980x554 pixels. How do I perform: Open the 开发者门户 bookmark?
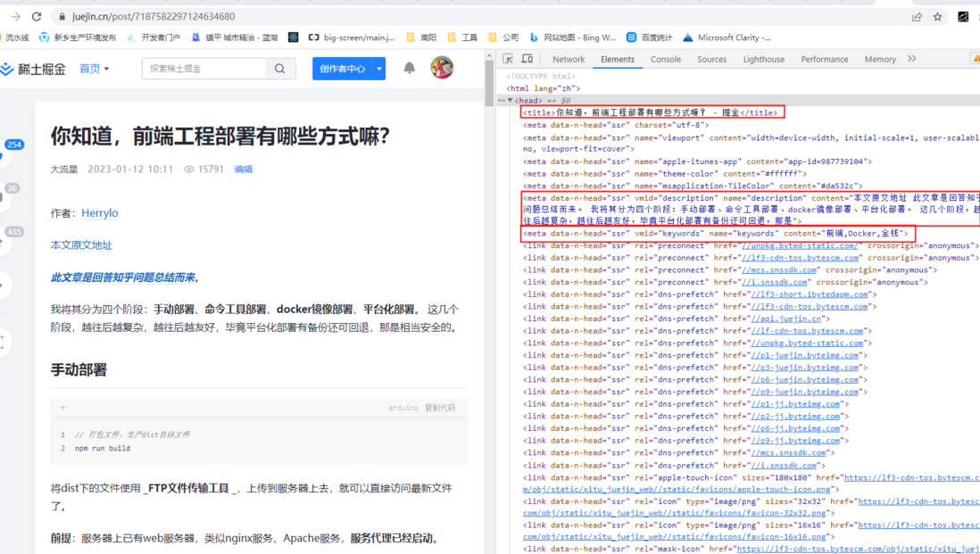(x=154, y=37)
